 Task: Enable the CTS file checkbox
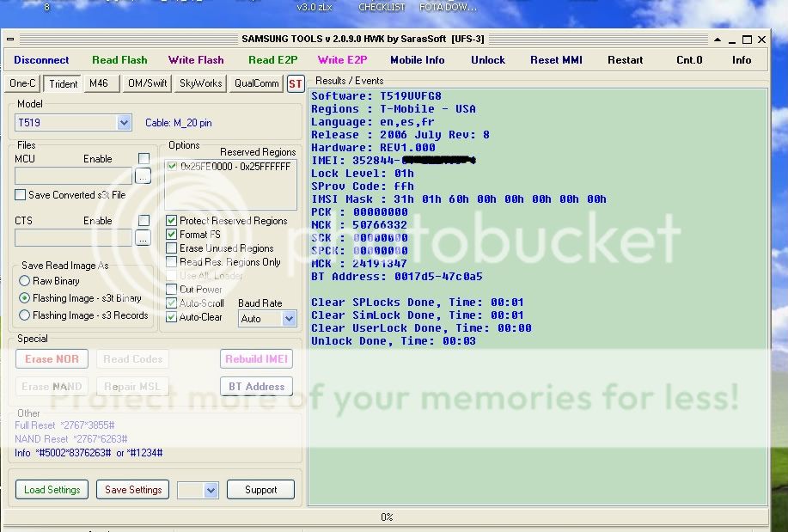144,220
